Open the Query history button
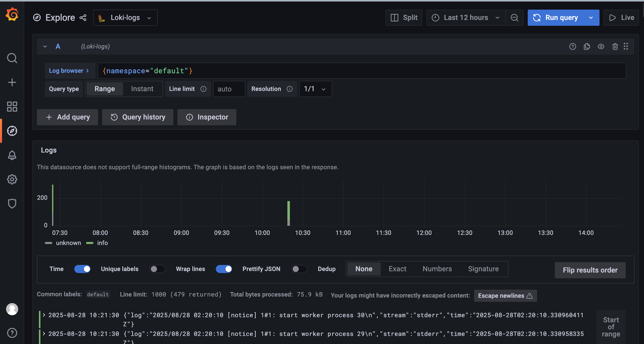This screenshot has height=344, width=644. (x=138, y=117)
